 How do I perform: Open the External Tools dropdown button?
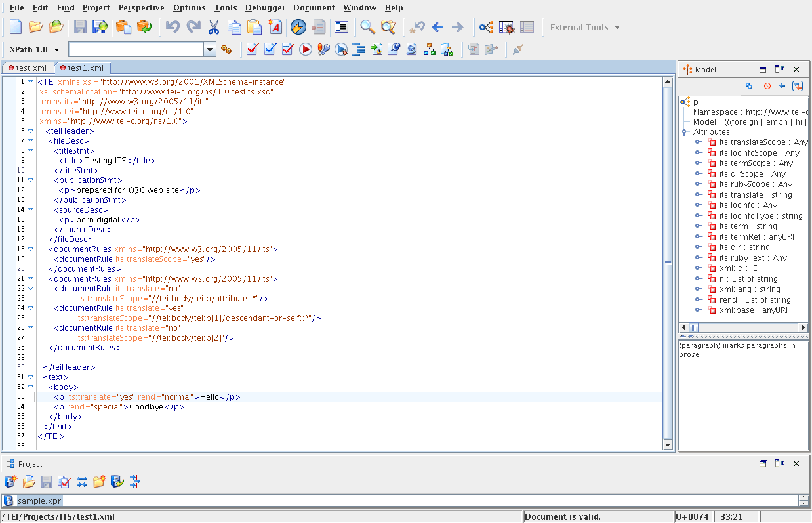point(584,28)
